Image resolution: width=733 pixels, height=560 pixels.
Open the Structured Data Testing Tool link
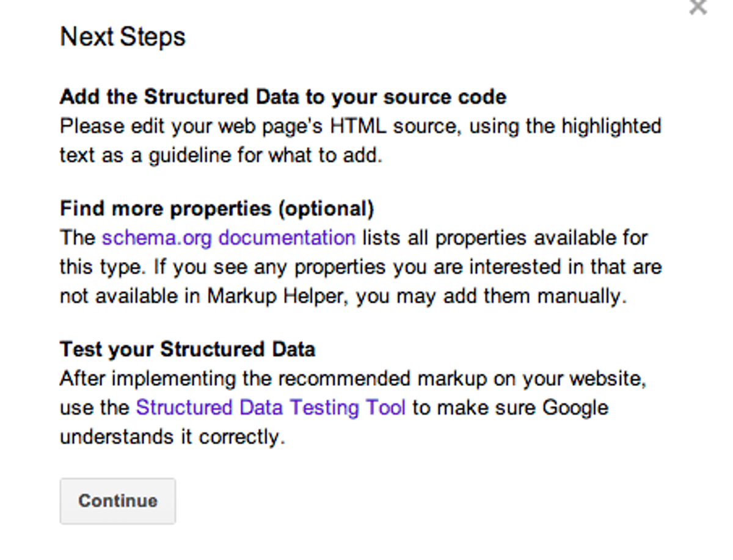point(271,407)
